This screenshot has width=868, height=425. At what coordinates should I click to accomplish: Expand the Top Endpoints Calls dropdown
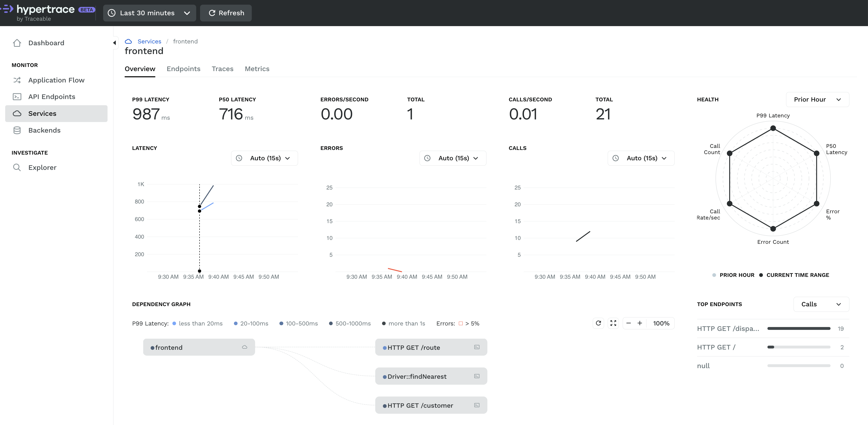click(821, 304)
